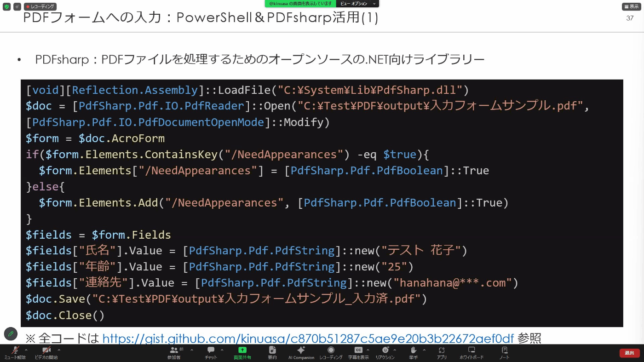Raise hand with the 挙手 icon
The height and width of the screenshot is (362, 644).
tap(413, 353)
